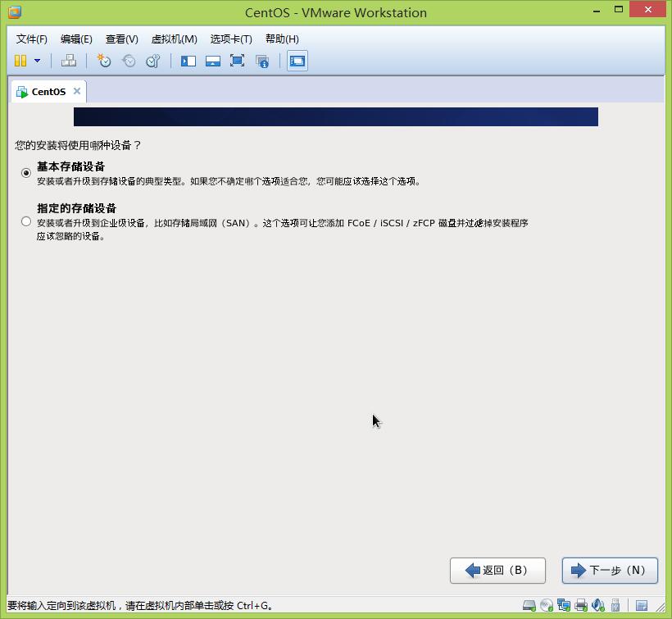Close the CentOS tab
Viewport: 672px width, 619px height.
77,91
